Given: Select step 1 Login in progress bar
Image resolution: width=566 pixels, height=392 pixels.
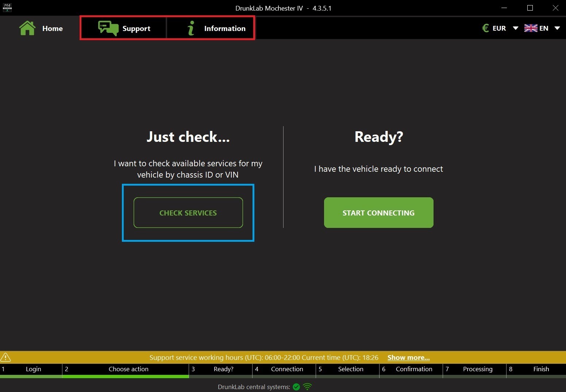Looking at the screenshot, I should click(x=33, y=369).
